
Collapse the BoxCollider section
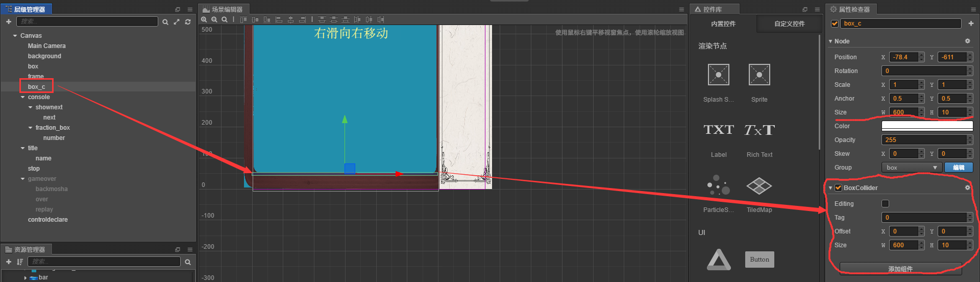[830, 188]
